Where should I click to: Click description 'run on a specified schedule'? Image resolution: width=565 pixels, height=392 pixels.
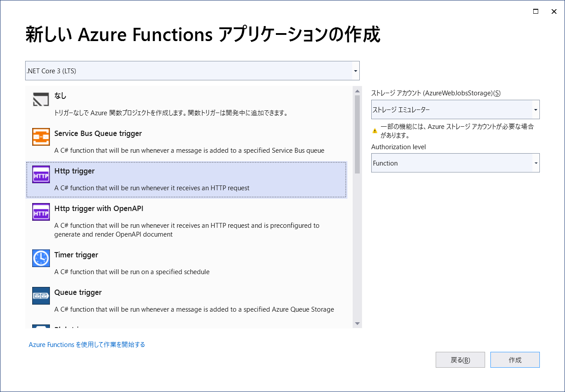132,272
